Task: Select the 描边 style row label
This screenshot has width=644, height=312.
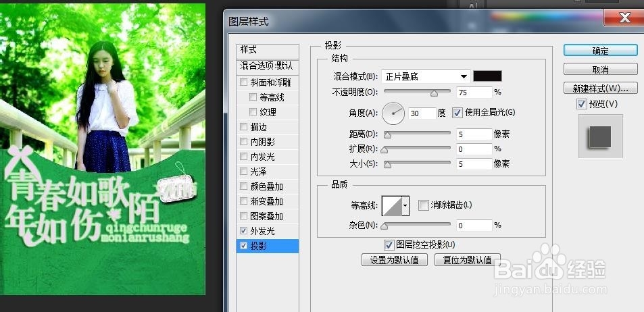Action: click(258, 127)
